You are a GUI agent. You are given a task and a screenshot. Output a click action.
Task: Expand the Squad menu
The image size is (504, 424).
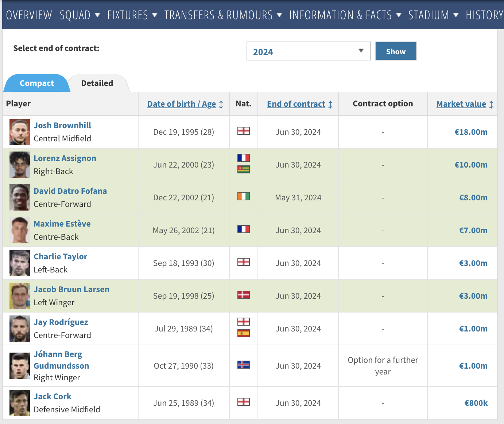click(x=80, y=15)
